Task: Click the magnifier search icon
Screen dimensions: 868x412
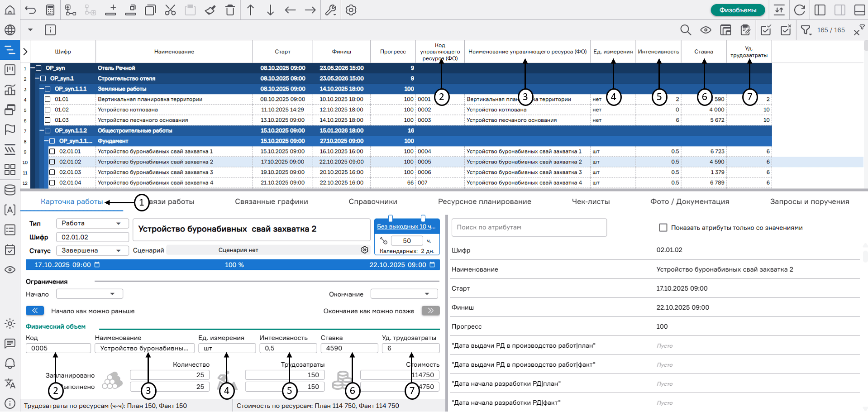Action: pos(686,30)
